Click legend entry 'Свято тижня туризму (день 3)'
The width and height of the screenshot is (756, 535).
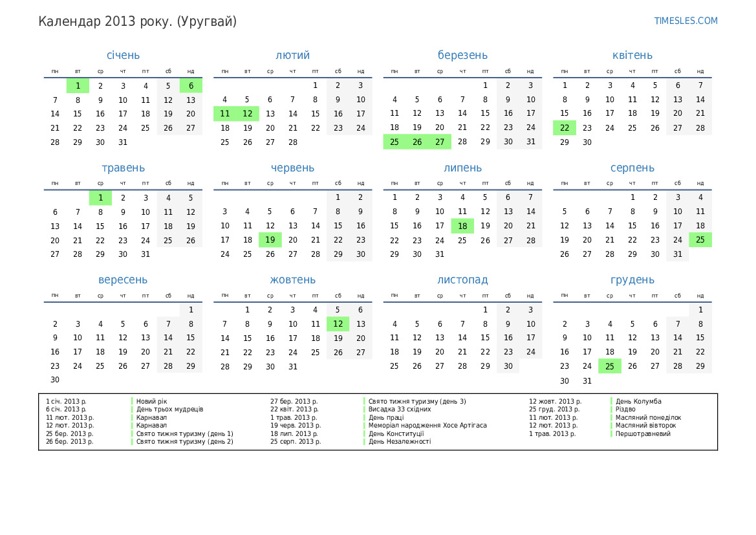pyautogui.click(x=417, y=401)
